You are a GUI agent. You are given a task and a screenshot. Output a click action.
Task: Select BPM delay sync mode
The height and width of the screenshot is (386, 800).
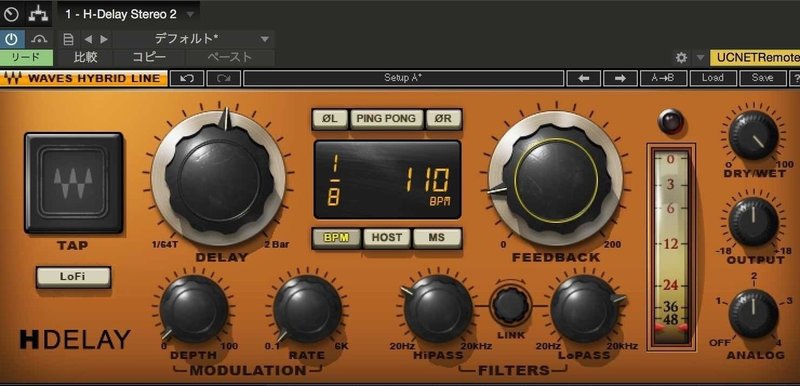336,238
